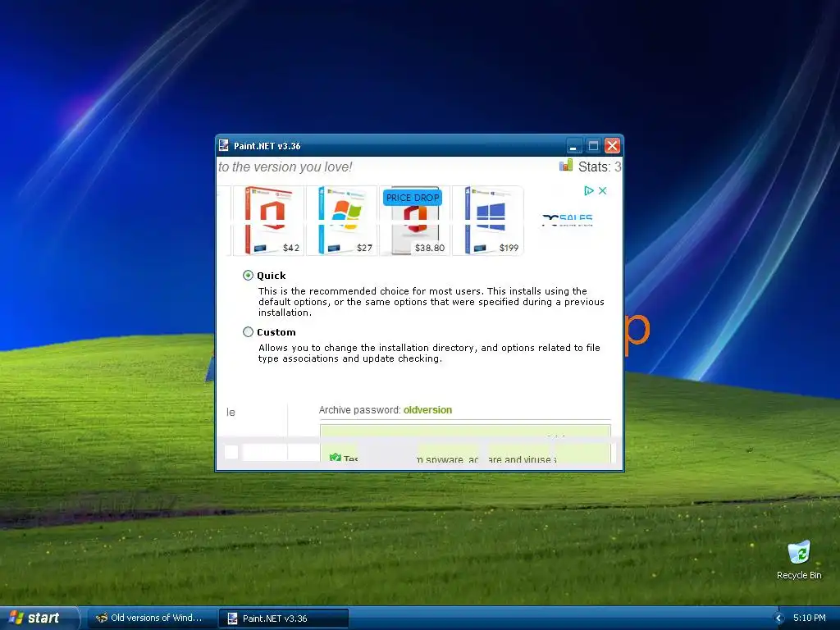The height and width of the screenshot is (630, 840).
Task: Click the green oldversion password text
Action: pos(427,410)
